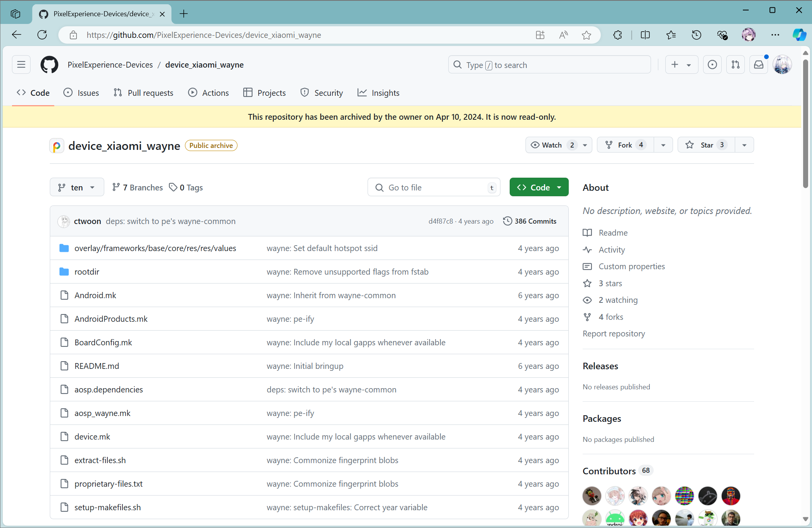Expand the Star lists dropdown arrow
The height and width of the screenshot is (528, 812).
tap(744, 145)
